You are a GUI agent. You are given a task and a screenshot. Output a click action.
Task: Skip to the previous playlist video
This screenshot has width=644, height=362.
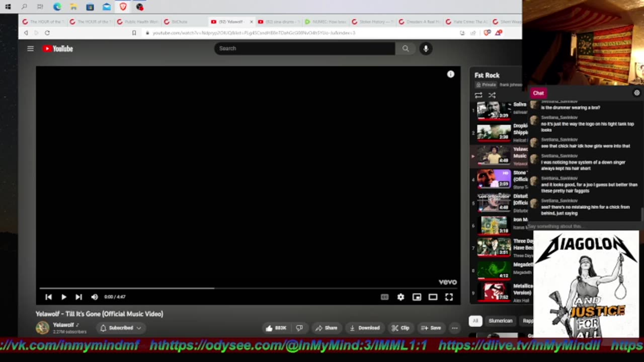[48, 297]
